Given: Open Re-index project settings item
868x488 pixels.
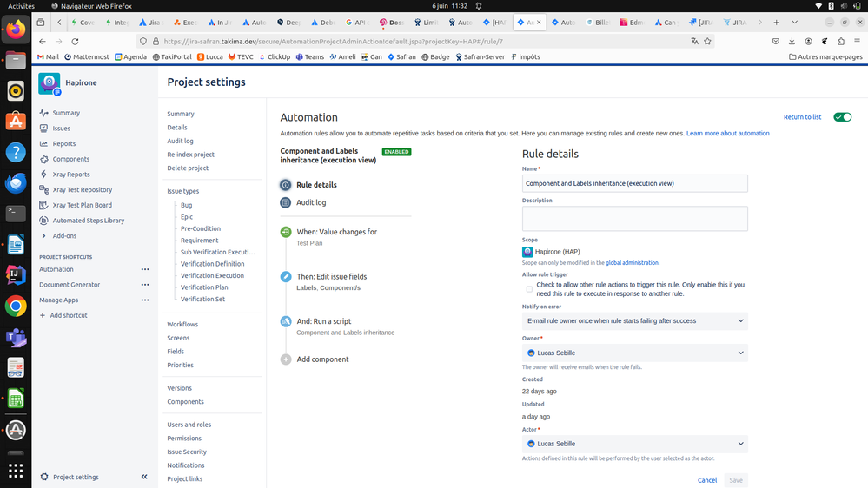Looking at the screenshot, I should tap(190, 155).
